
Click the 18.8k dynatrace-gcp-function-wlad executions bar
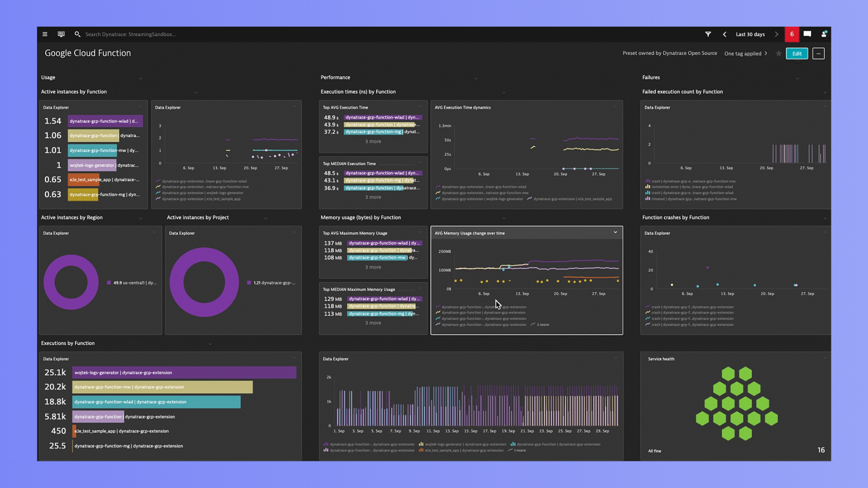156,402
